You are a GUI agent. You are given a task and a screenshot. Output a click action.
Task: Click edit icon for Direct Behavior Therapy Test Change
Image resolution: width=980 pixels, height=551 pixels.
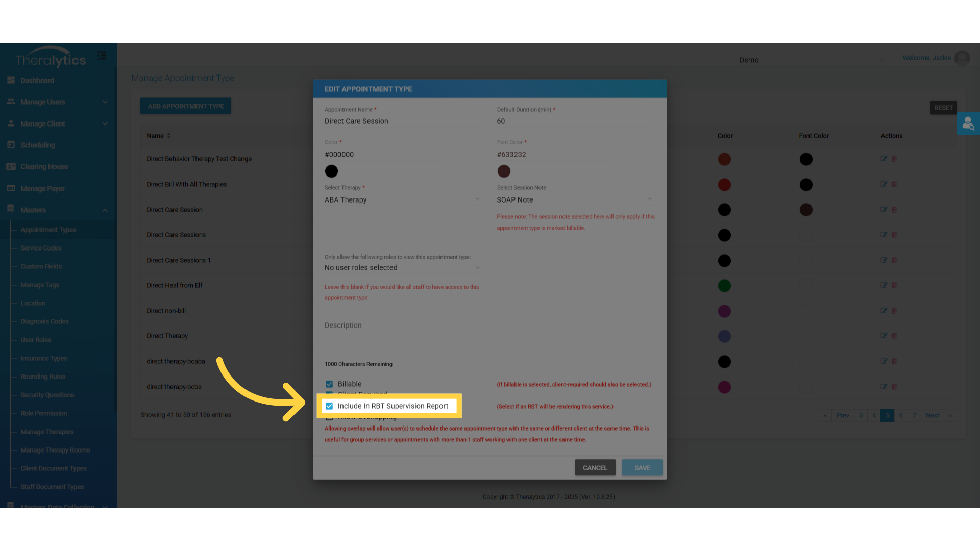tap(884, 159)
